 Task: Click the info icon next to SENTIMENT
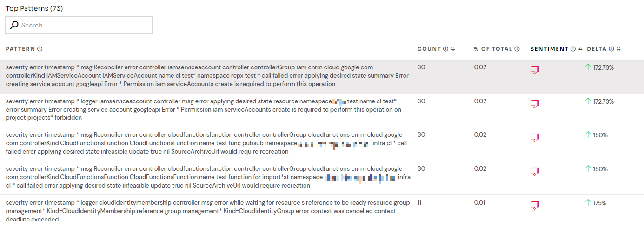tap(573, 49)
